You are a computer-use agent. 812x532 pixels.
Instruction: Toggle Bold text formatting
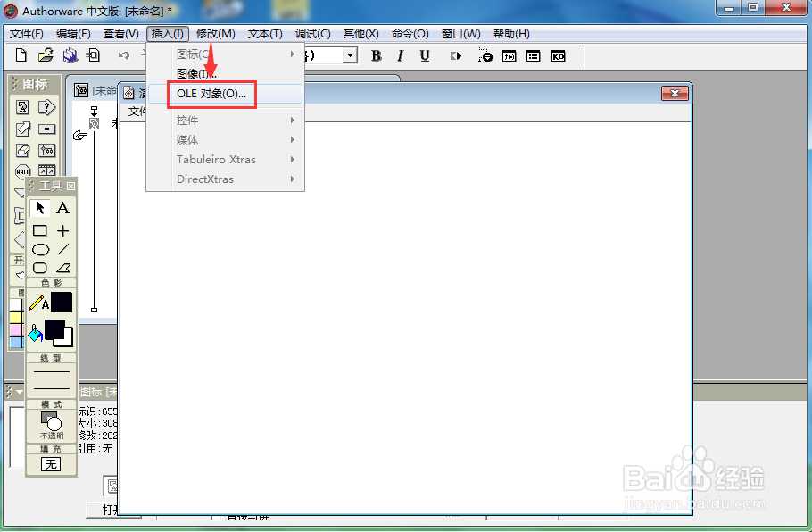pyautogui.click(x=377, y=55)
